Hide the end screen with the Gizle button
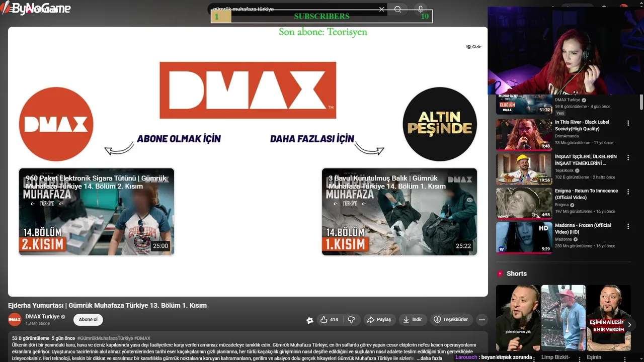Image resolution: width=644 pixels, height=362 pixels. [x=473, y=47]
